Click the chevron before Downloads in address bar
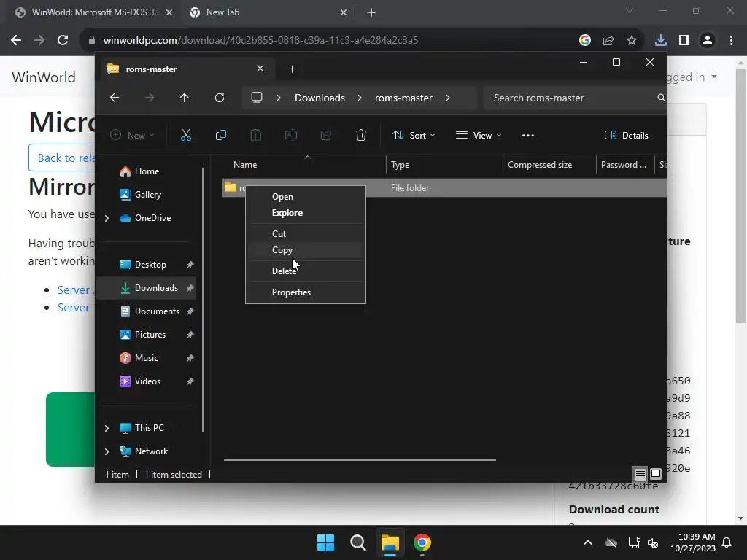The image size is (747, 560). pyautogui.click(x=279, y=98)
